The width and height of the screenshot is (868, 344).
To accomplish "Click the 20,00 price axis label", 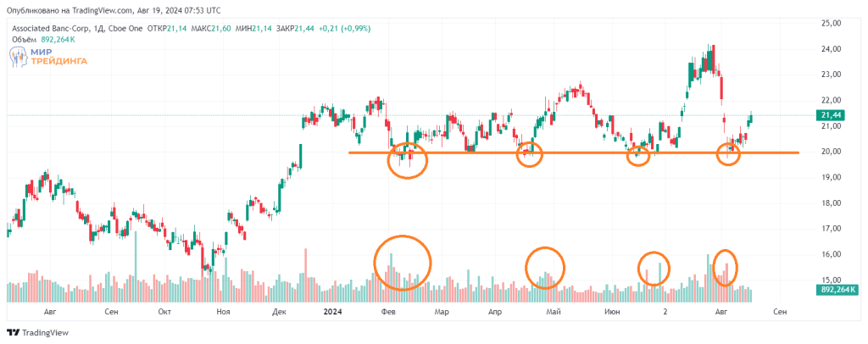I will [x=830, y=152].
